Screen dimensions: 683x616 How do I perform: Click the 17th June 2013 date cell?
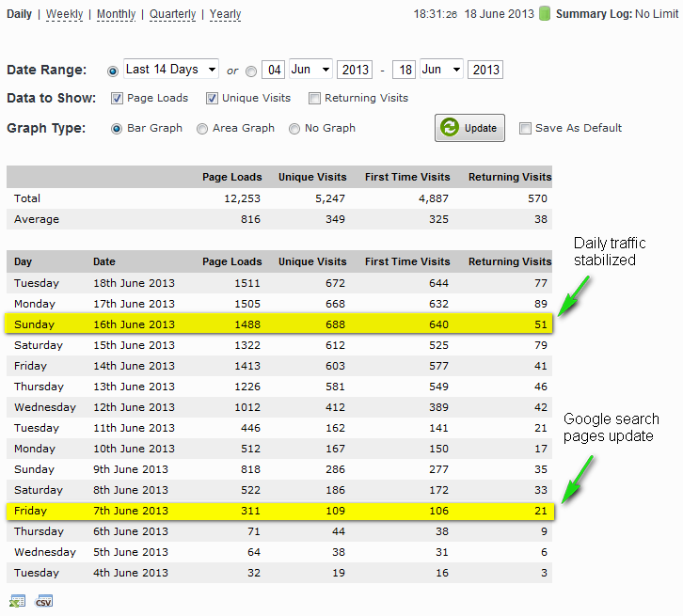tap(134, 304)
